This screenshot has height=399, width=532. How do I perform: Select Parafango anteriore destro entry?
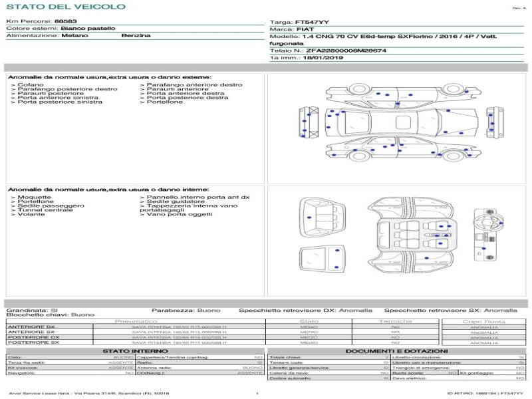(191, 85)
